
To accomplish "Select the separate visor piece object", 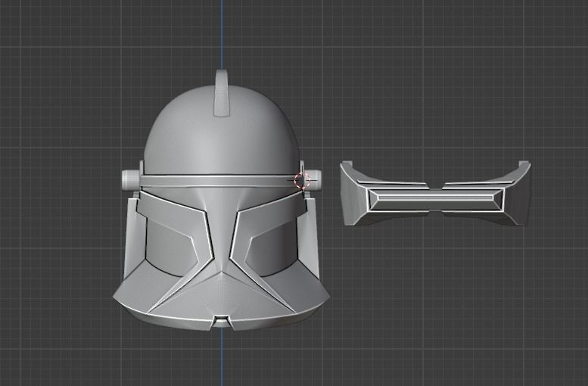I will point(435,194).
